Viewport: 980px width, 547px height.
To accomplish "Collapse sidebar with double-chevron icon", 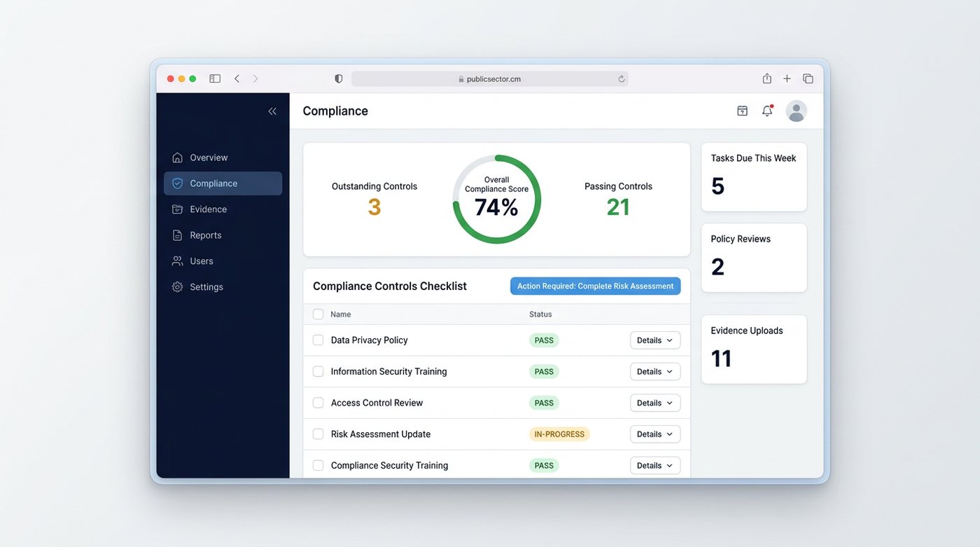I will point(272,111).
